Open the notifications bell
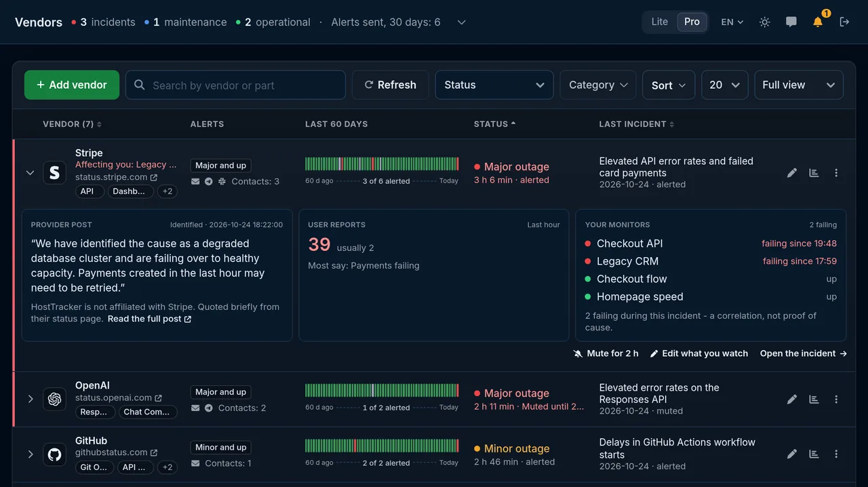The image size is (868, 487). click(x=818, y=22)
